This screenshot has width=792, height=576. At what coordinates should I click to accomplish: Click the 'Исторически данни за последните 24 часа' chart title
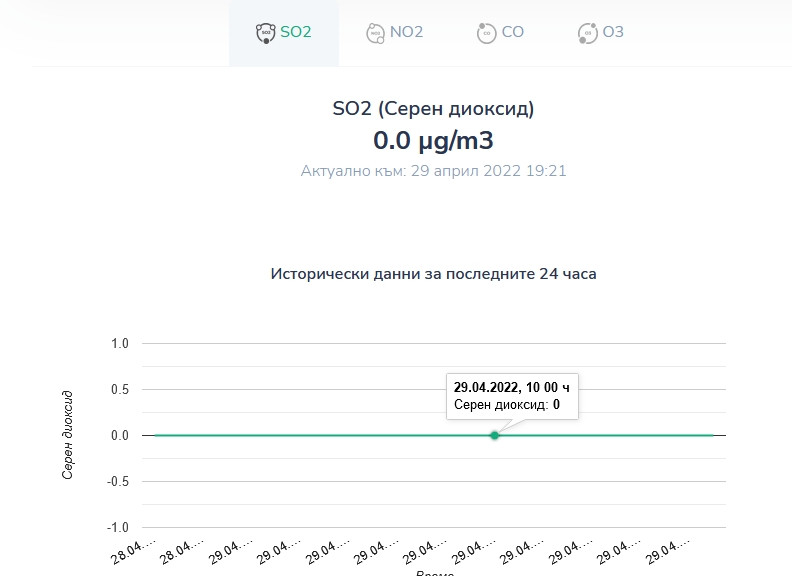pos(433,273)
